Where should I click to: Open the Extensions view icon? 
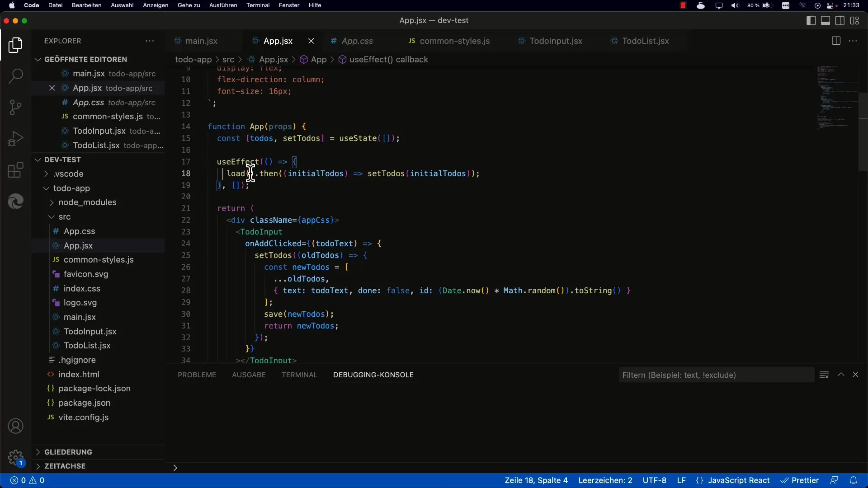click(15, 170)
